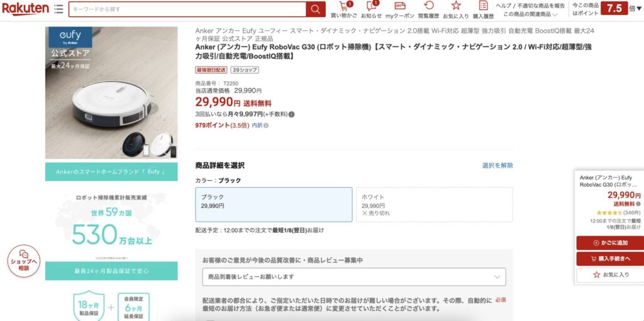Image resolution: width=644 pixels, height=321 pixels.
Task: Add item via お気に入り button in side panel
Action: tap(609, 275)
